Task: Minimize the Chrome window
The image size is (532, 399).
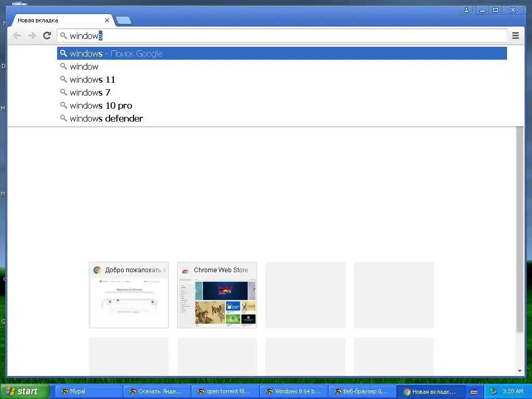Action: (x=483, y=10)
